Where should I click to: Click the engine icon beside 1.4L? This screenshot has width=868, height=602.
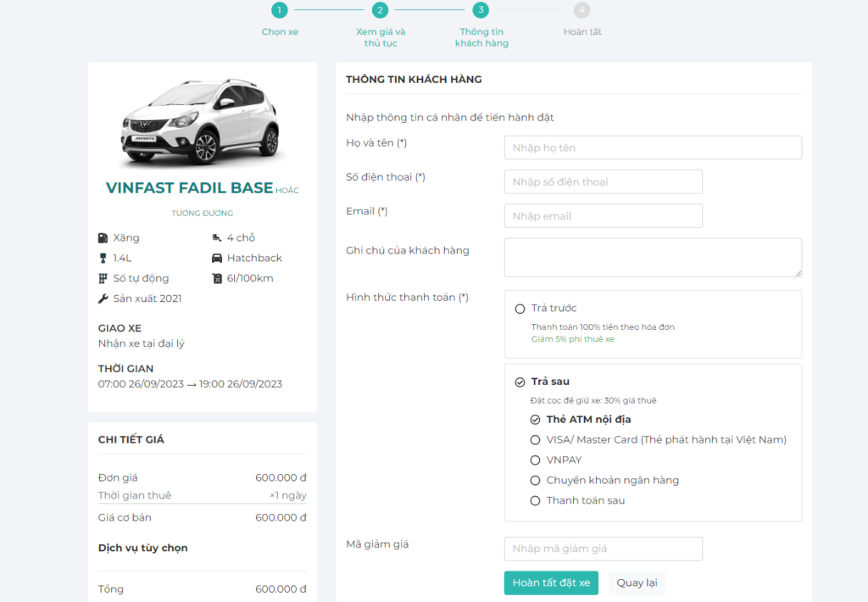103,259
